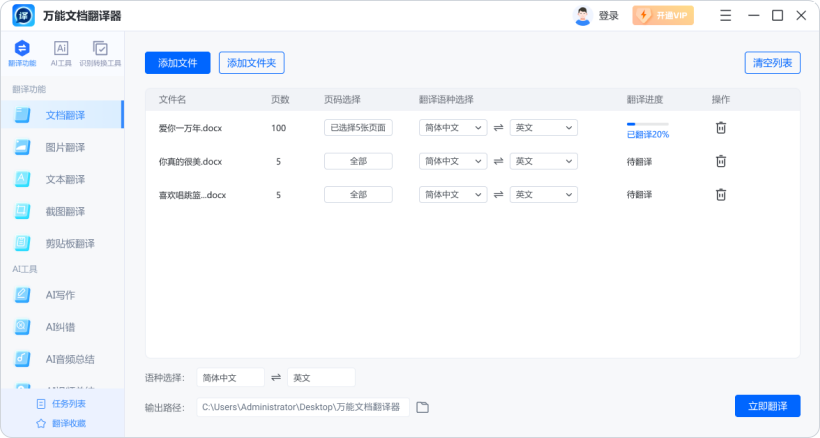Open 截图翻译 in the sidebar
This screenshot has width=820, height=438.
[x=62, y=211]
